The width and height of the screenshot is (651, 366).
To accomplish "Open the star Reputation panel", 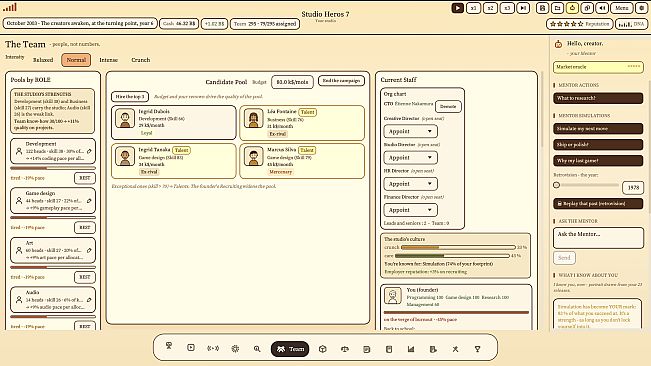I will [580, 24].
